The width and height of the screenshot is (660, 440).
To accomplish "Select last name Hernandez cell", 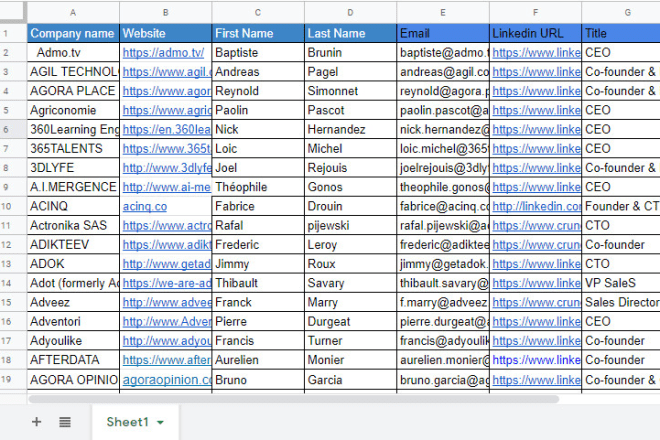I will coord(350,129).
